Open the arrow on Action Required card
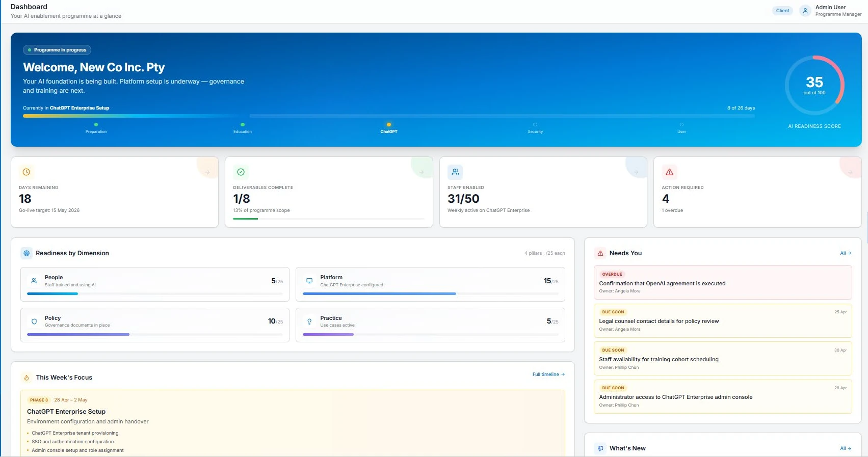Viewport: 868px width, 457px height. click(x=850, y=172)
